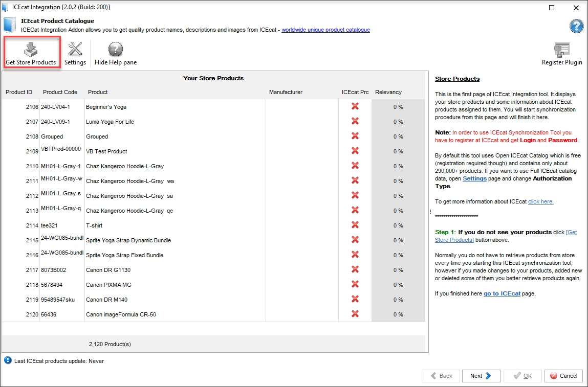The image size is (588, 387).
Task: Click red X for product code MH01-L-Gray-s
Action: pyautogui.click(x=355, y=195)
